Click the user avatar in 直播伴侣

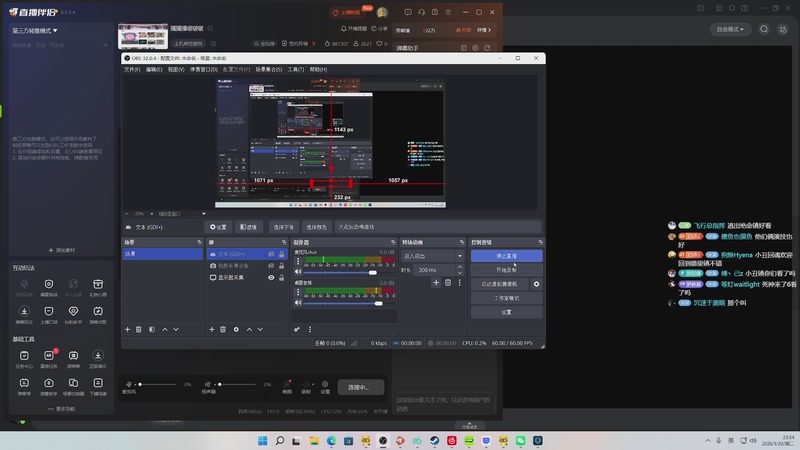coord(382,12)
